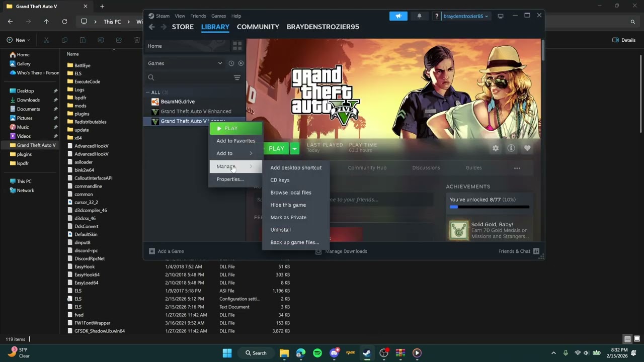Go forward using Steam's forward arrow
This screenshot has width=644, height=362.
(x=164, y=27)
